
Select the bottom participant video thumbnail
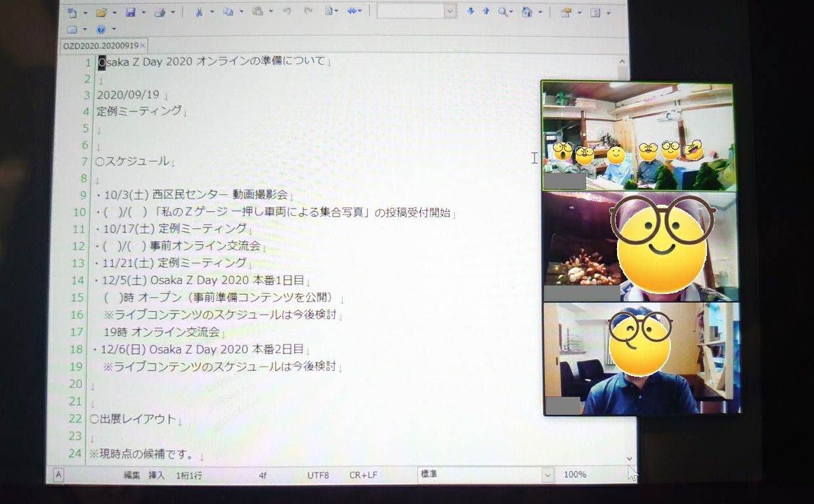[x=642, y=358]
